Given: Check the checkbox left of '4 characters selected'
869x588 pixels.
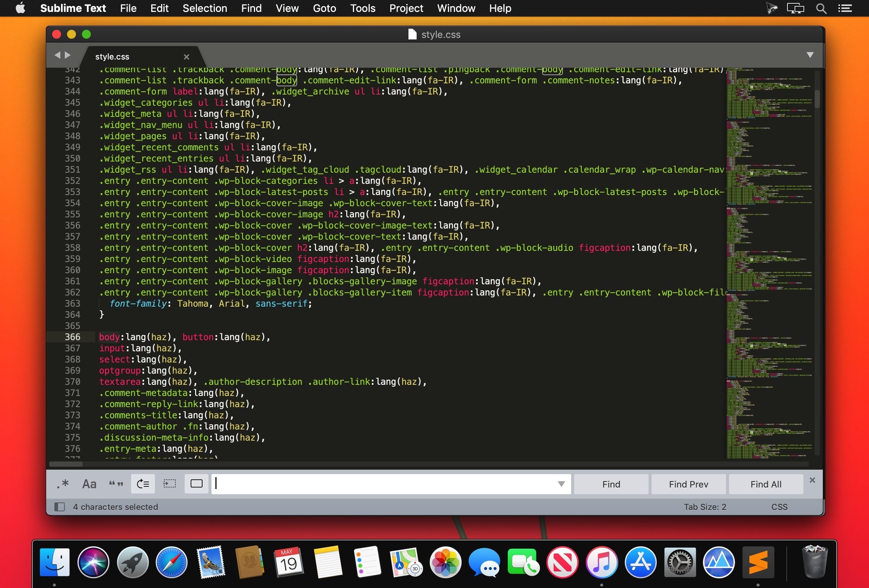Looking at the screenshot, I should tap(60, 506).
